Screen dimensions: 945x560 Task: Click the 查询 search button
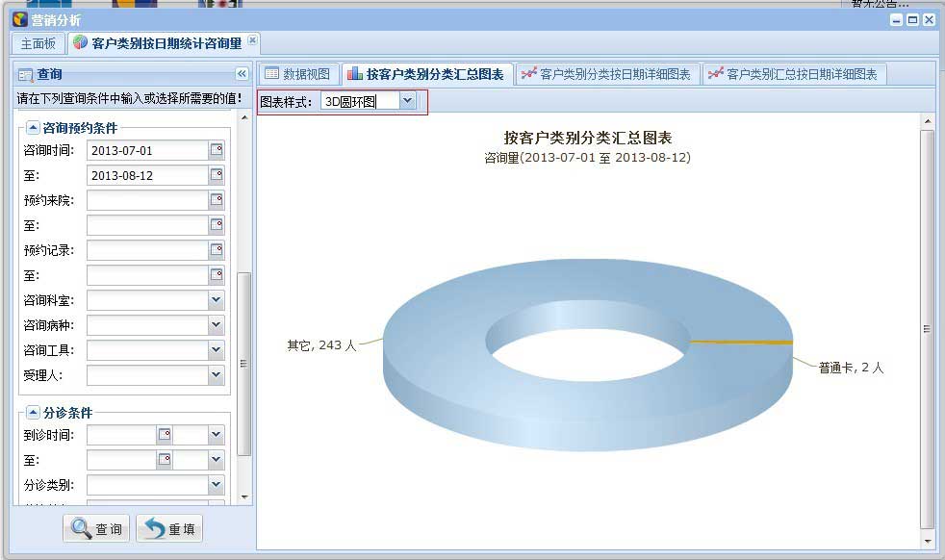point(96,528)
